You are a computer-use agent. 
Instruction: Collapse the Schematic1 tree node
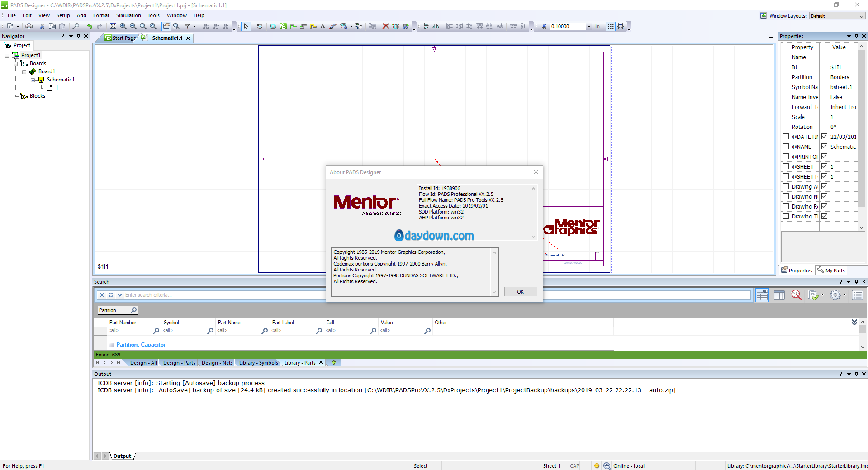[x=33, y=80]
